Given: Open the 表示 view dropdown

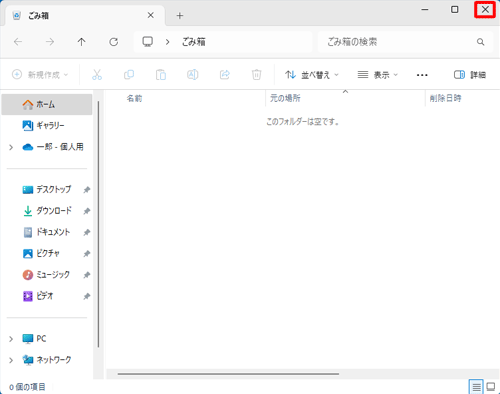Looking at the screenshot, I should coord(378,75).
